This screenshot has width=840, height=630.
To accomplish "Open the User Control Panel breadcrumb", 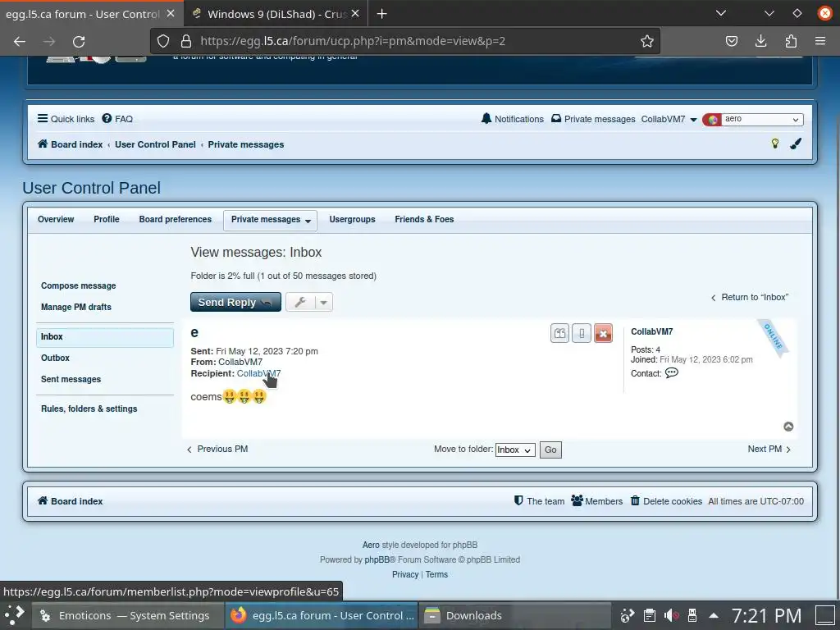I will pos(155,144).
